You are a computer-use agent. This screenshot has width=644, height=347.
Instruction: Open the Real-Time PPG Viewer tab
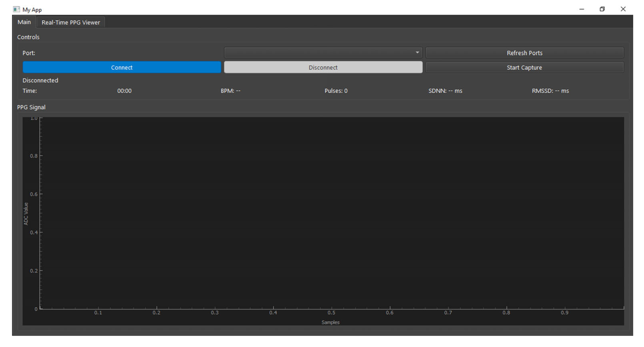point(71,22)
